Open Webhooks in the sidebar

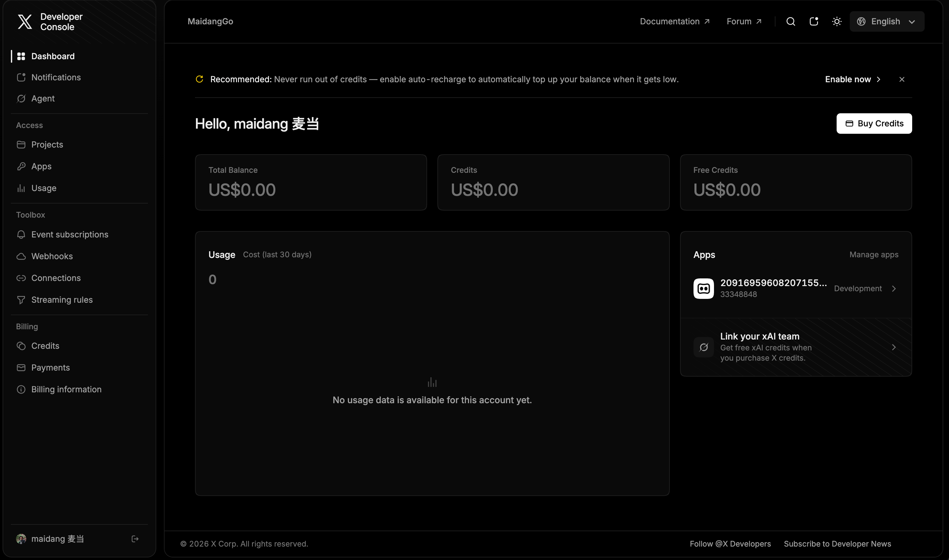(79, 256)
